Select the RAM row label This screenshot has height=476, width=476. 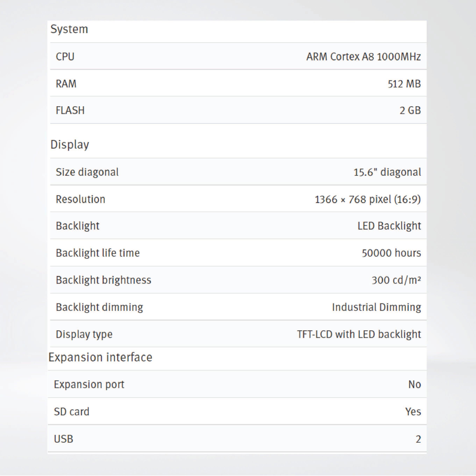coord(66,84)
